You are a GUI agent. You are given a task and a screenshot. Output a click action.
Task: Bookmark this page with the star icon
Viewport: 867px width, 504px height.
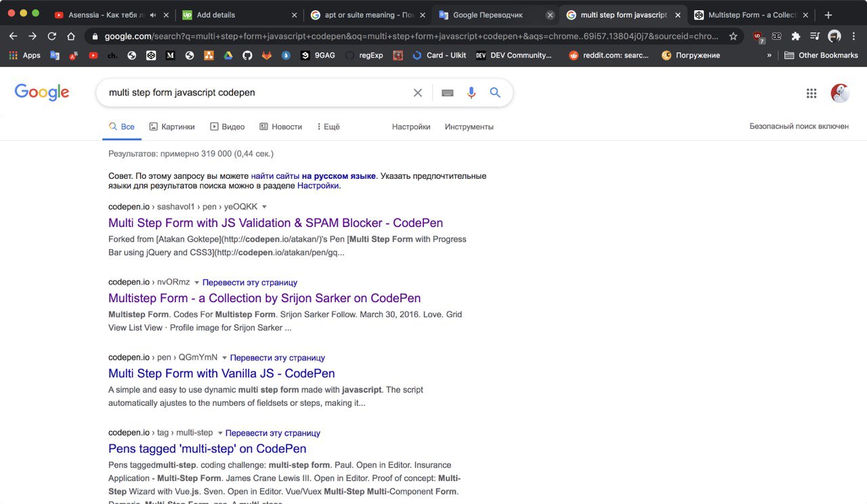(x=733, y=36)
